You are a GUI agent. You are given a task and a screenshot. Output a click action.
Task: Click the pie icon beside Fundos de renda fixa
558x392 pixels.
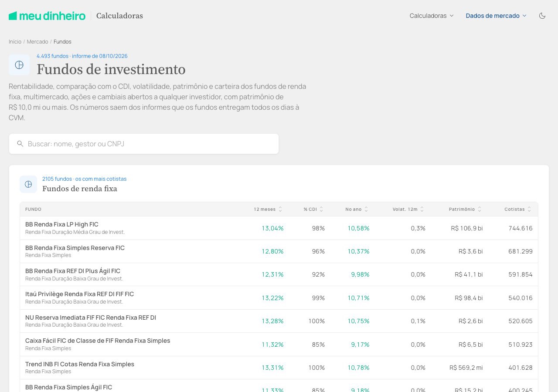[x=28, y=184]
